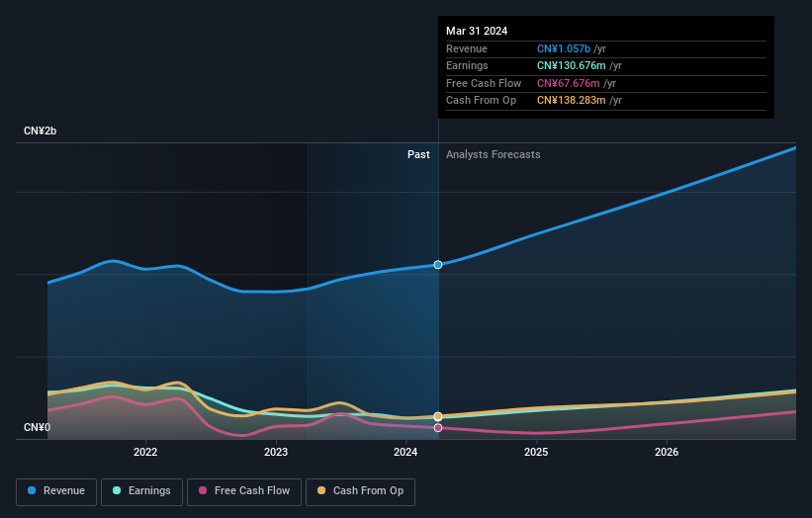Image resolution: width=812 pixels, height=518 pixels.
Task: Click the 2023 x-axis label
Action: tap(276, 452)
